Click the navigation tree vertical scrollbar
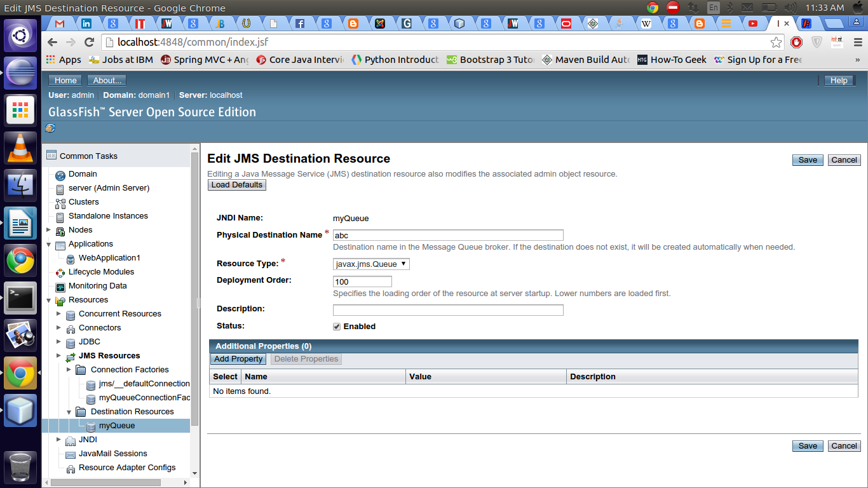The image size is (868, 488). click(195, 289)
